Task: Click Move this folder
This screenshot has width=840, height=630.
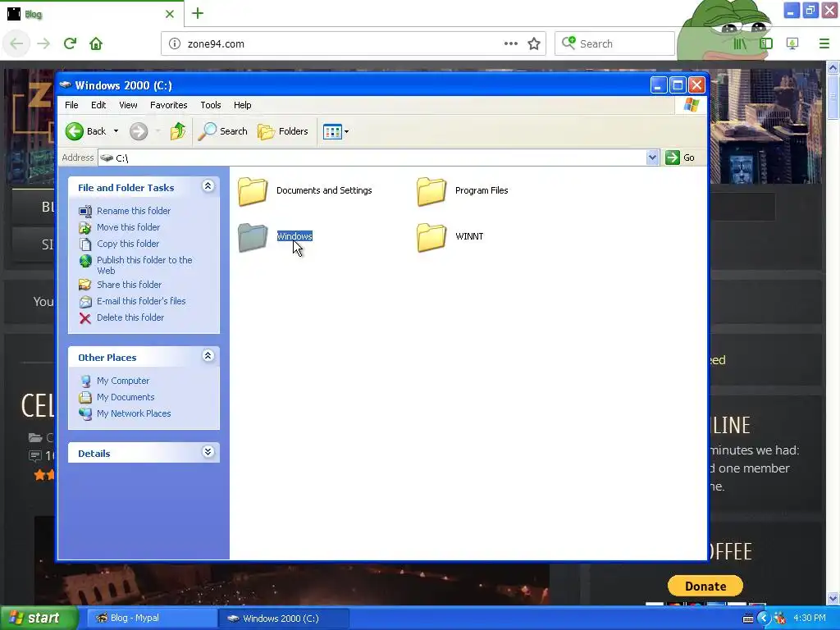Action: click(x=128, y=227)
